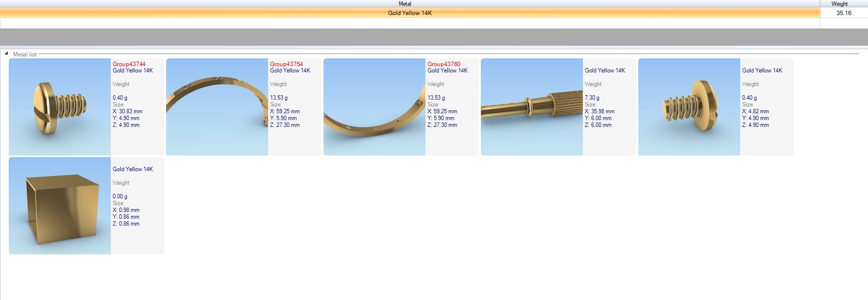
Task: Click Group43754's X: 59.25 mm size value
Action: pyautogui.click(x=285, y=111)
